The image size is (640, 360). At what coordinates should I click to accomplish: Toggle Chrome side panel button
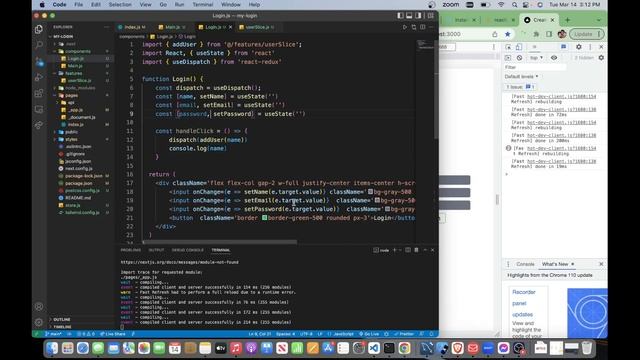point(549,34)
